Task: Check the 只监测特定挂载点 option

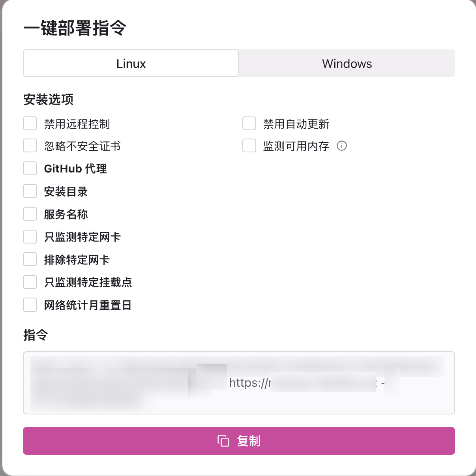Action: (30, 282)
